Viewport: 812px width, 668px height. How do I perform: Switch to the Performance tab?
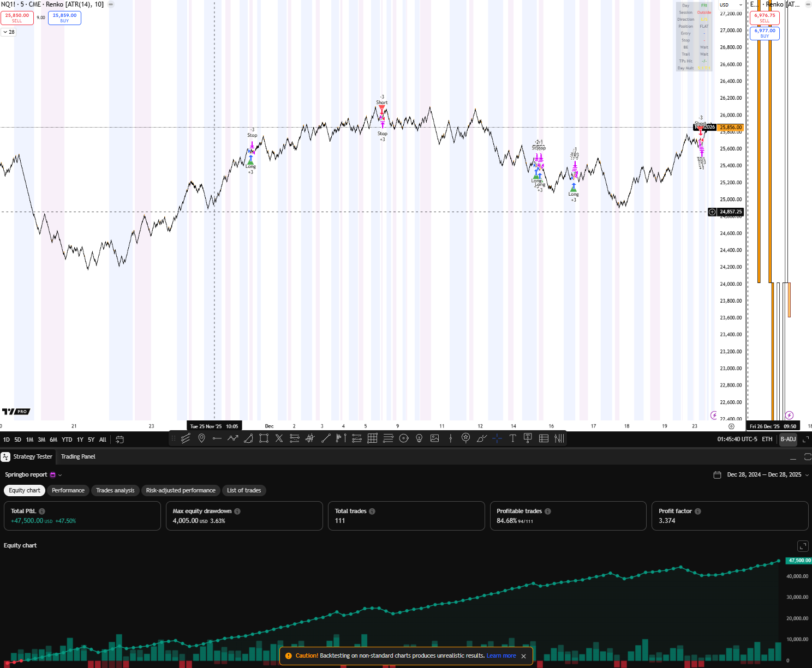[x=68, y=490]
